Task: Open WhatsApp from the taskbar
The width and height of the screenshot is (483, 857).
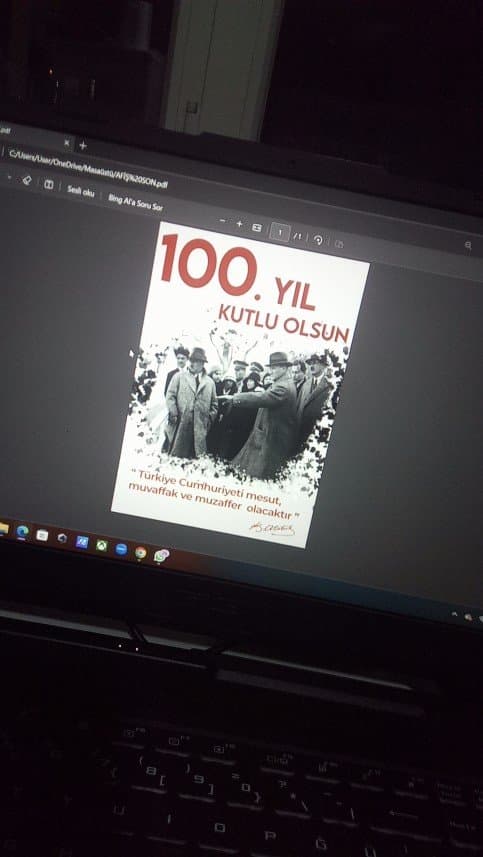Action: coord(161,556)
